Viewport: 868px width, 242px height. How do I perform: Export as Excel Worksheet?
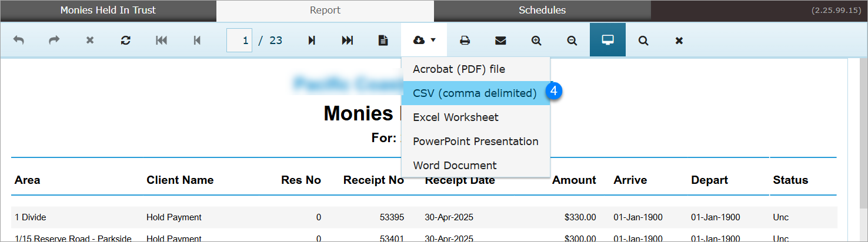[x=456, y=117]
